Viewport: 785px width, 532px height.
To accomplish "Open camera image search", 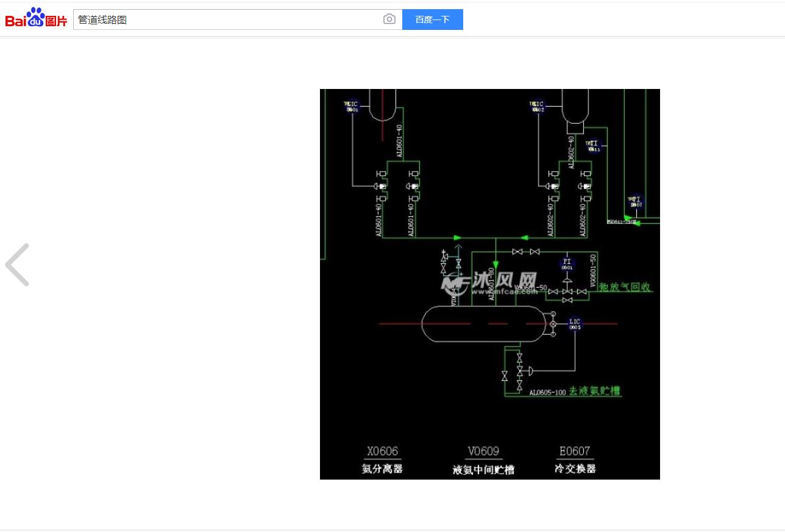I will pyautogui.click(x=389, y=20).
